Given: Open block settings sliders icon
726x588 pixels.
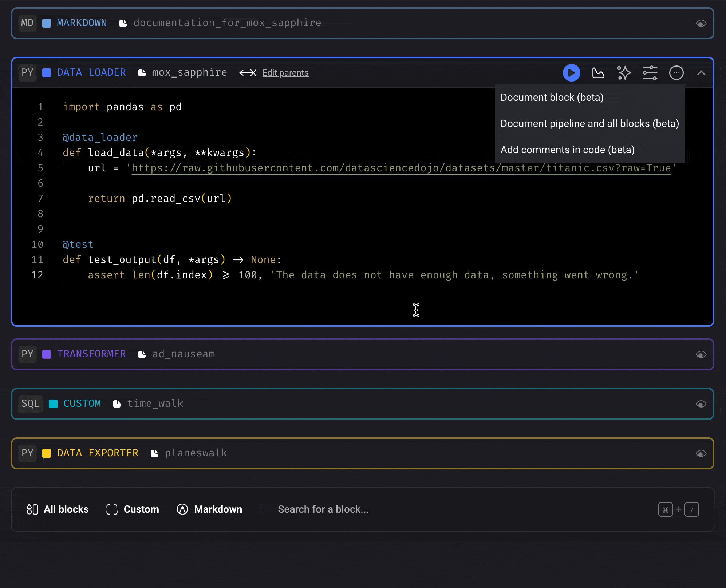Looking at the screenshot, I should pos(650,73).
